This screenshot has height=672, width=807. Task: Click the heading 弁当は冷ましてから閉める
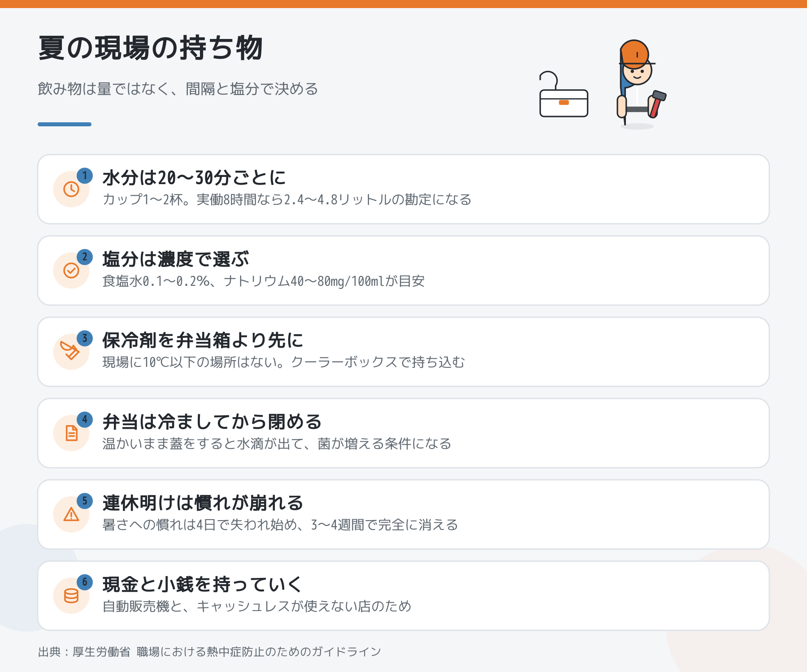tap(213, 422)
